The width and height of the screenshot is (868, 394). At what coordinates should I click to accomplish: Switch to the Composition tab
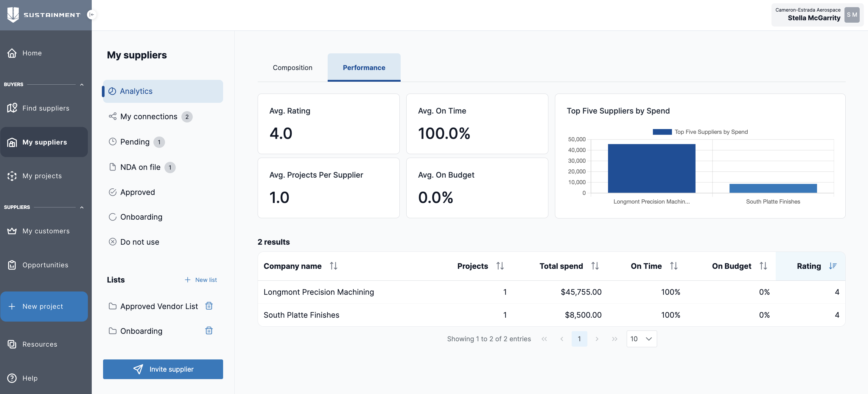point(293,67)
